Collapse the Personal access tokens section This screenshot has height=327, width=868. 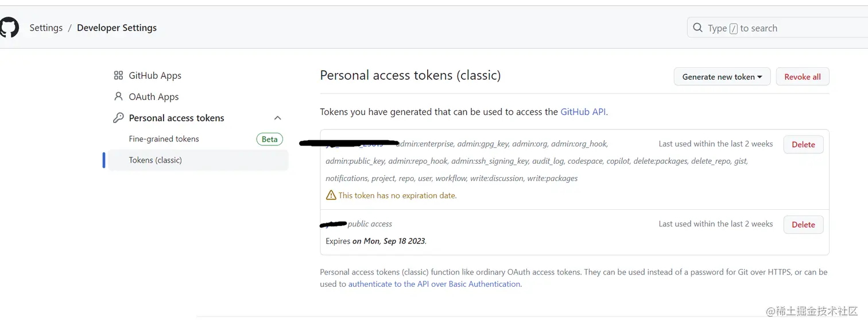point(277,118)
